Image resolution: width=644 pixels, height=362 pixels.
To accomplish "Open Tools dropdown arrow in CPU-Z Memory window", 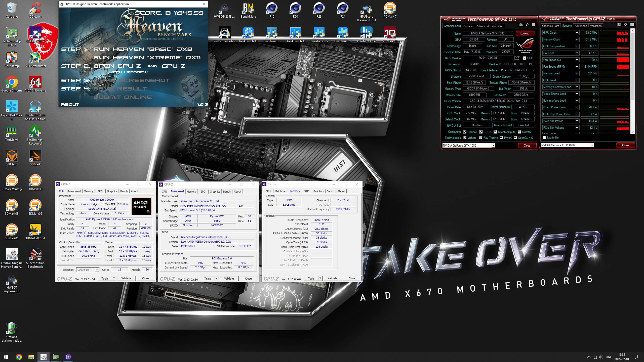I will coord(320,278).
